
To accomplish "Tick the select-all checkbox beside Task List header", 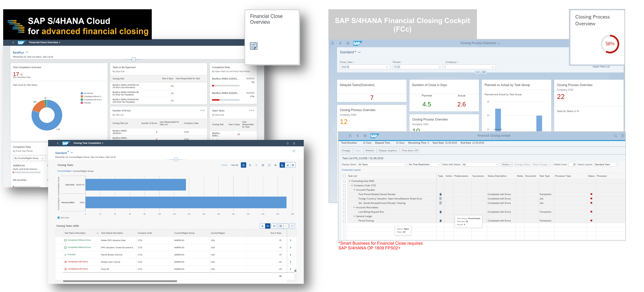I will point(344,176).
